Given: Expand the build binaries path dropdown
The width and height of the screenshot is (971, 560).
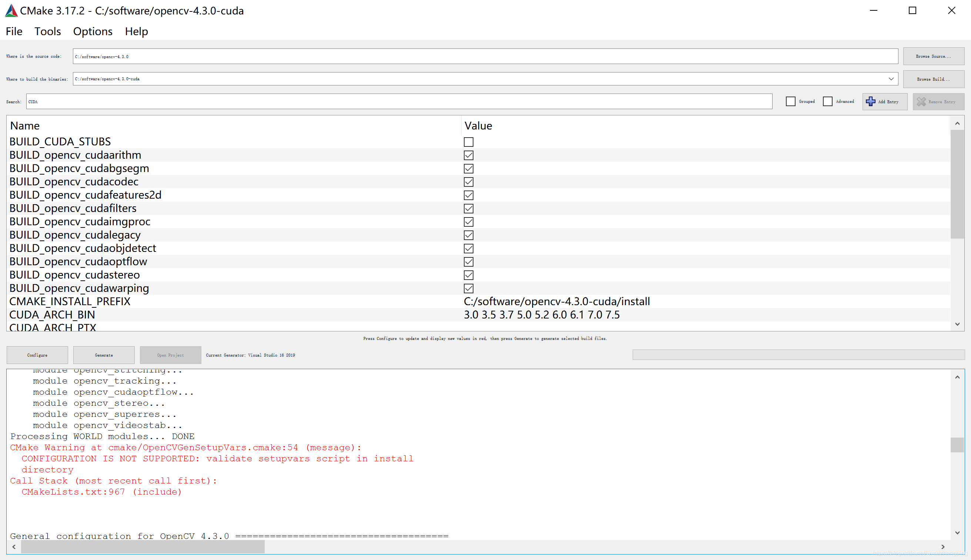Looking at the screenshot, I should click(891, 79).
